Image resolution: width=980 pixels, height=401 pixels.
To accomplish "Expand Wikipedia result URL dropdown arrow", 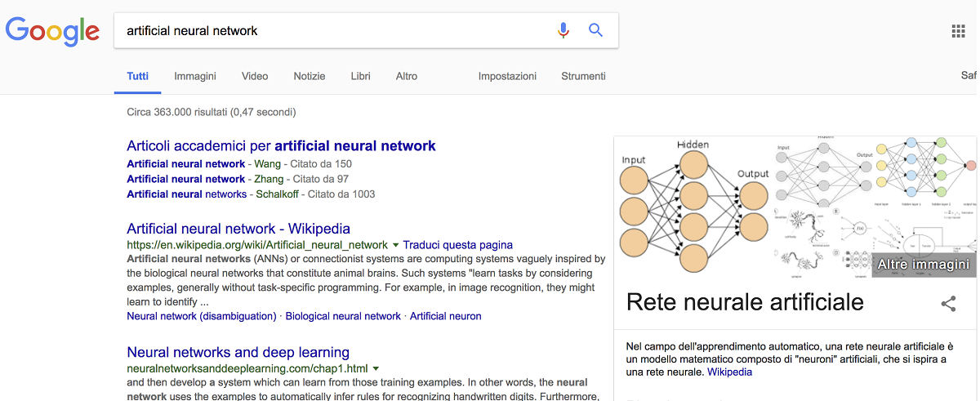I will (x=396, y=245).
